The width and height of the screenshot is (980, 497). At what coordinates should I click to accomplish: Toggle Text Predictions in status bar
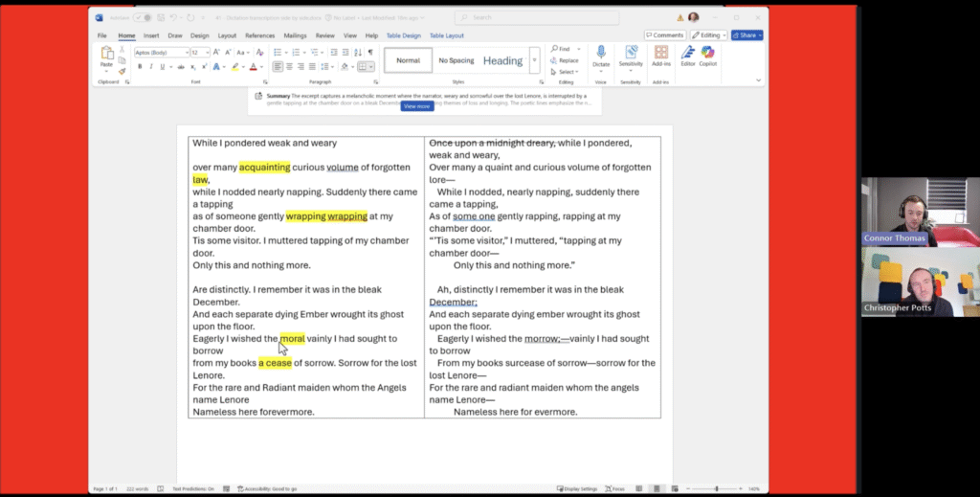(193, 489)
